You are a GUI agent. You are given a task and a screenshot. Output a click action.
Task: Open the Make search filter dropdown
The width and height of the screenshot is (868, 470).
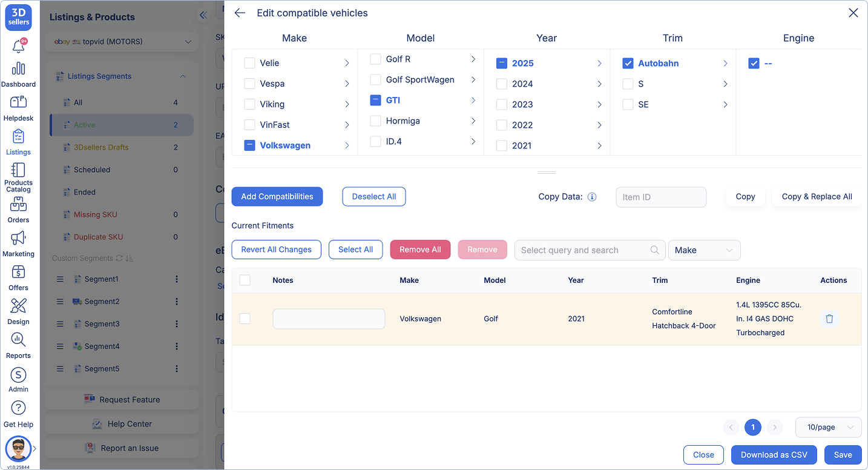coord(704,250)
